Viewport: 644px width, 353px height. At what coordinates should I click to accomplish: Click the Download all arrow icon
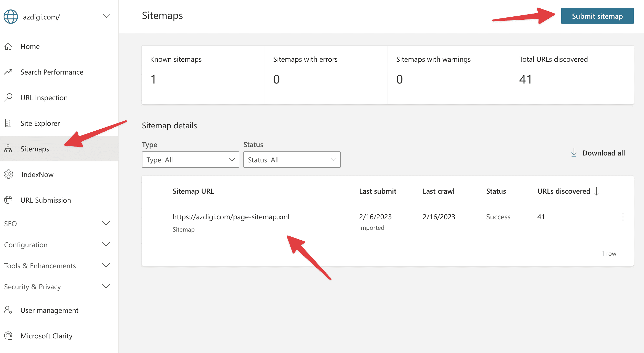pyautogui.click(x=574, y=153)
